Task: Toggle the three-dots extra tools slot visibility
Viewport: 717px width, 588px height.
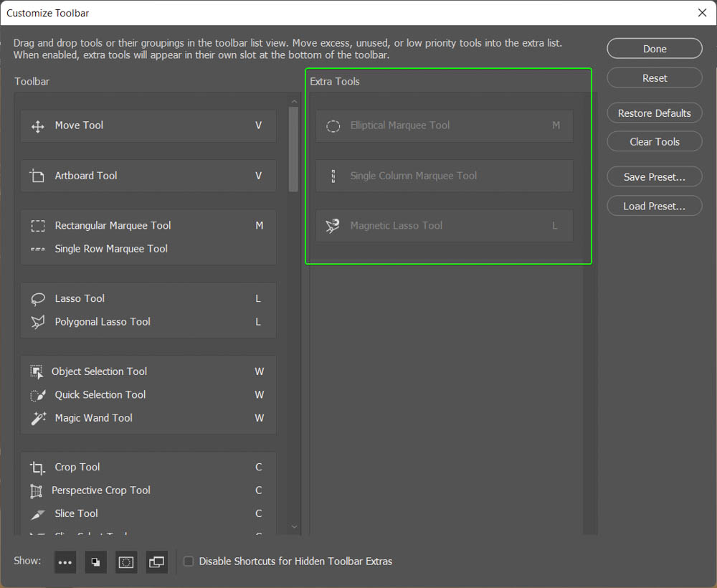Action: point(65,562)
